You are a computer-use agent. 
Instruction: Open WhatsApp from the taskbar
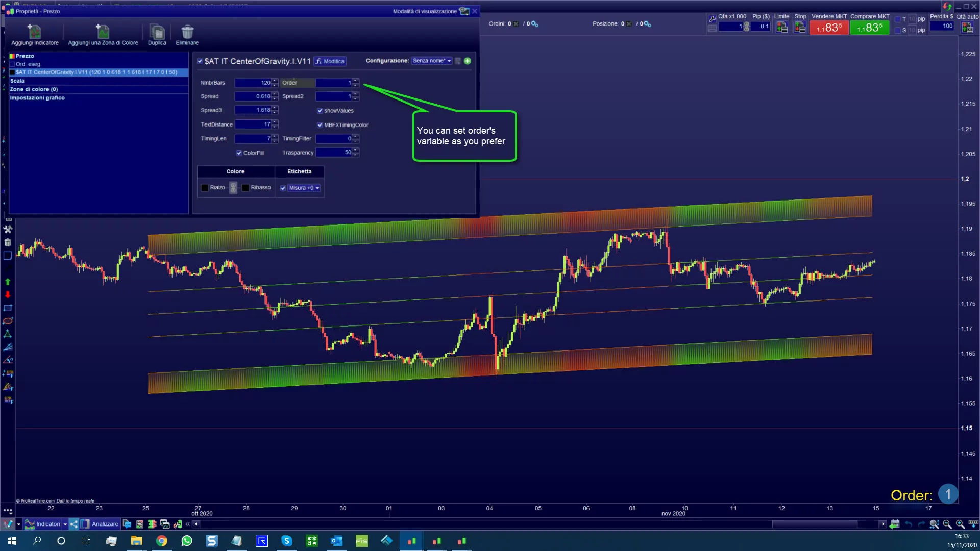(187, 541)
